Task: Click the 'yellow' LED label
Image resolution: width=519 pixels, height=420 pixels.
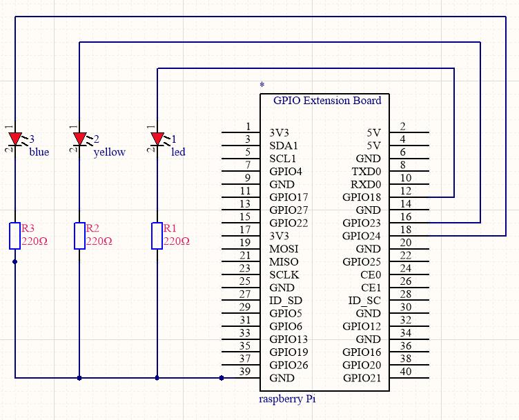Action: pyautogui.click(x=109, y=152)
